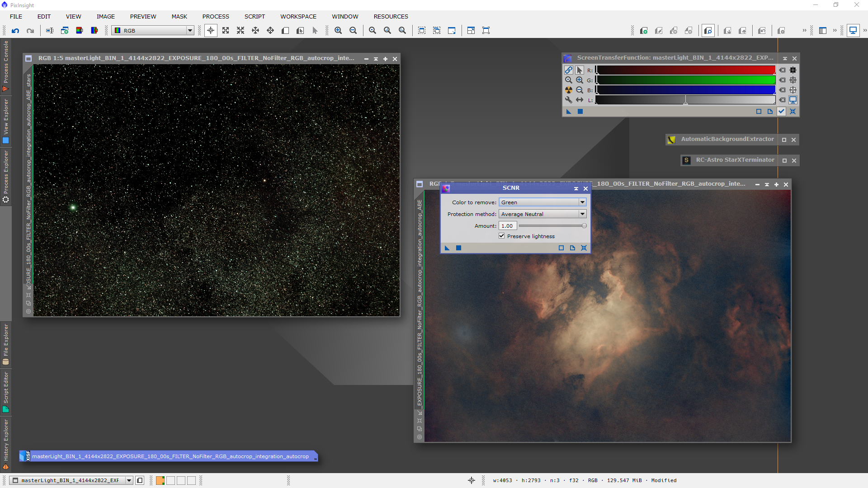Click the STF wrench edit parameters icon

(568, 100)
